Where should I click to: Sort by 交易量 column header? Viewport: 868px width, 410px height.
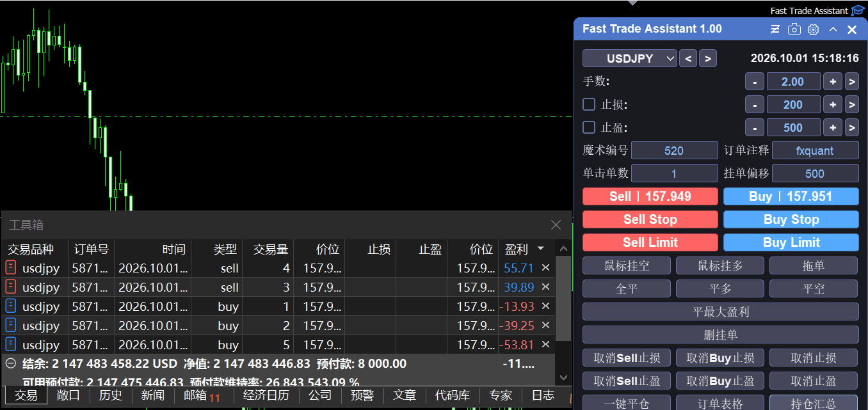268,249
